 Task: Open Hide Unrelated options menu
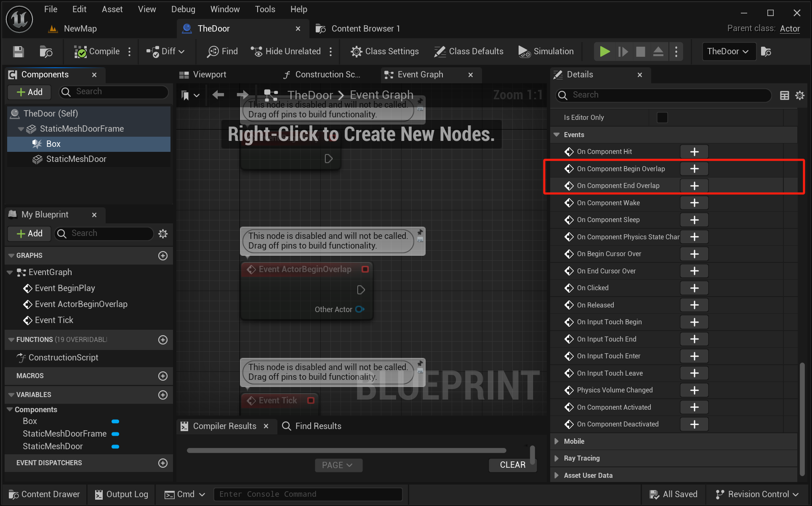click(331, 52)
